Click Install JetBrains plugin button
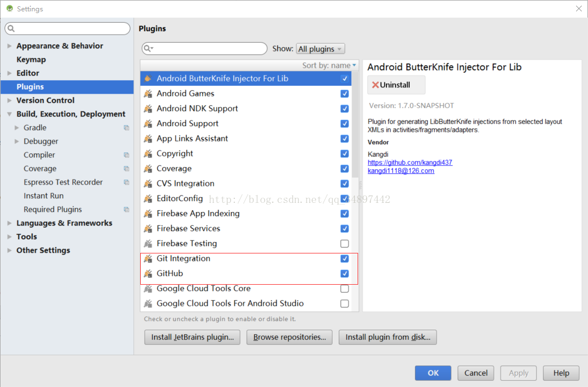 (192, 337)
